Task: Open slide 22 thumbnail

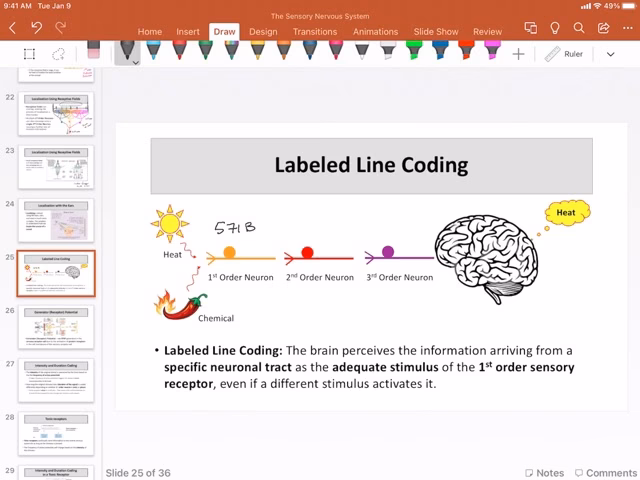Action: tap(56, 114)
